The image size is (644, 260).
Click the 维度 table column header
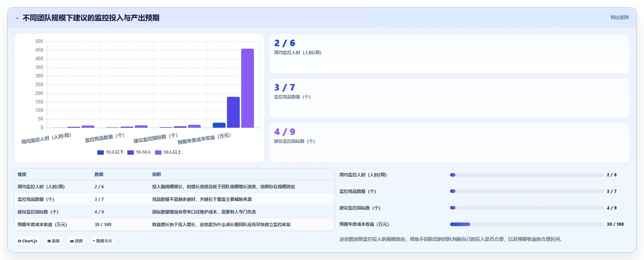tap(22, 175)
